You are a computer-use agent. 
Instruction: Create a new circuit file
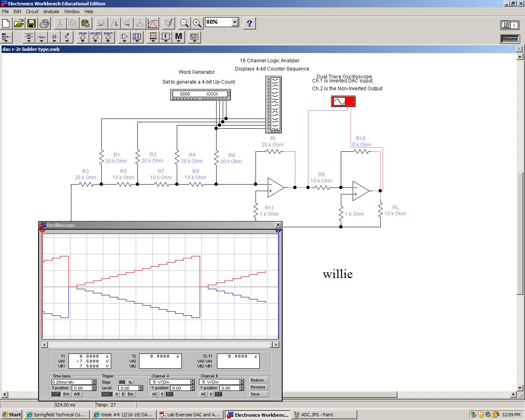6,23
